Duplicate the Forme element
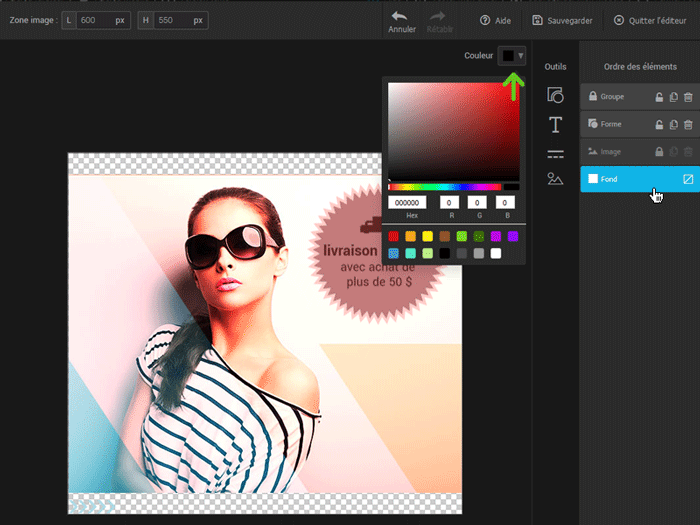 [x=674, y=124]
